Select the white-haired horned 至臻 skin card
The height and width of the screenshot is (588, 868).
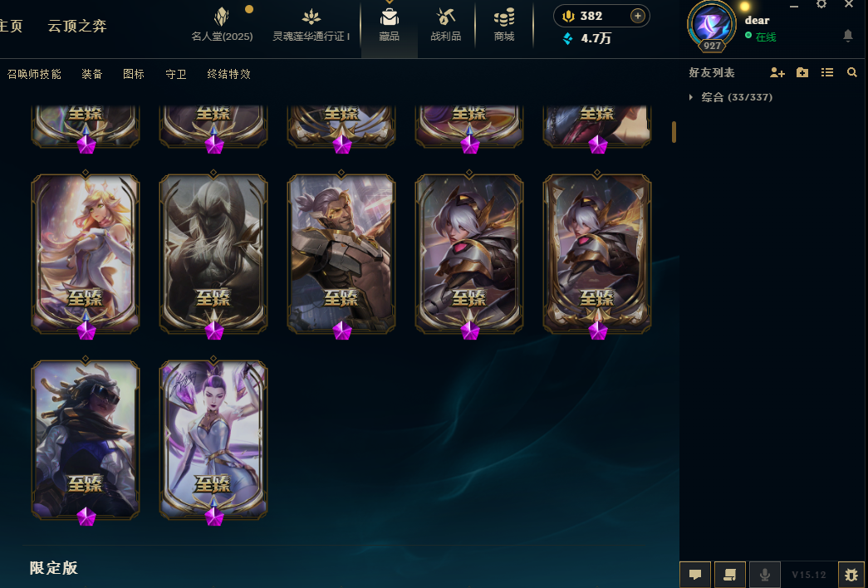[213, 253]
